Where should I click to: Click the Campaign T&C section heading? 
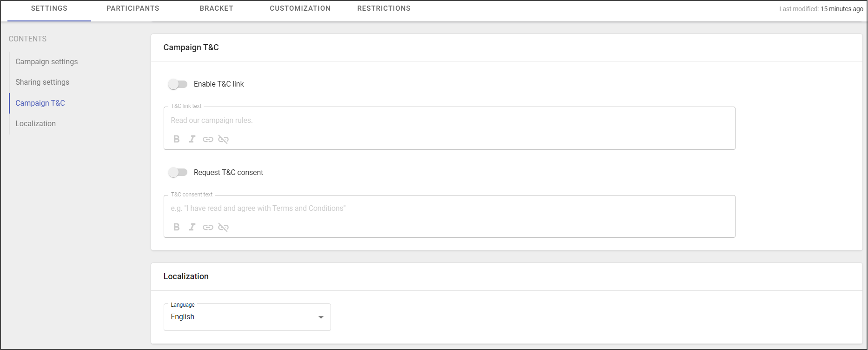click(191, 47)
